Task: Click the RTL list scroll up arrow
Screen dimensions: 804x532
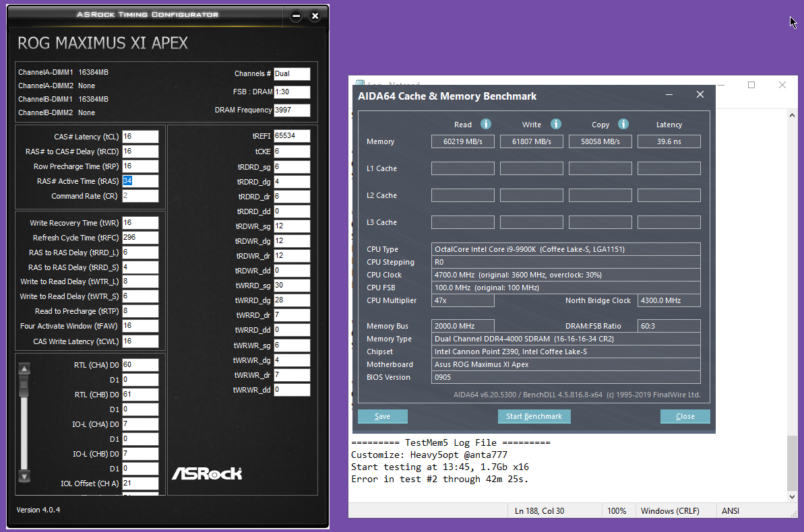Action: tap(24, 368)
